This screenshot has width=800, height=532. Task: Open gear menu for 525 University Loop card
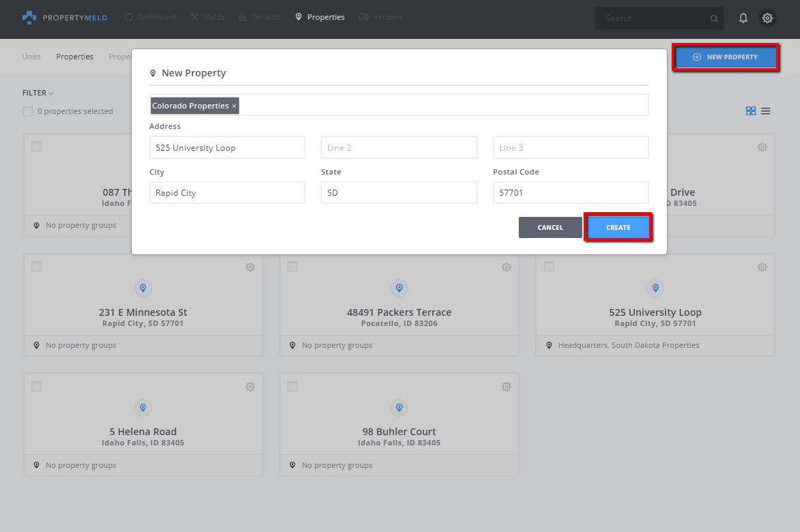point(762,267)
